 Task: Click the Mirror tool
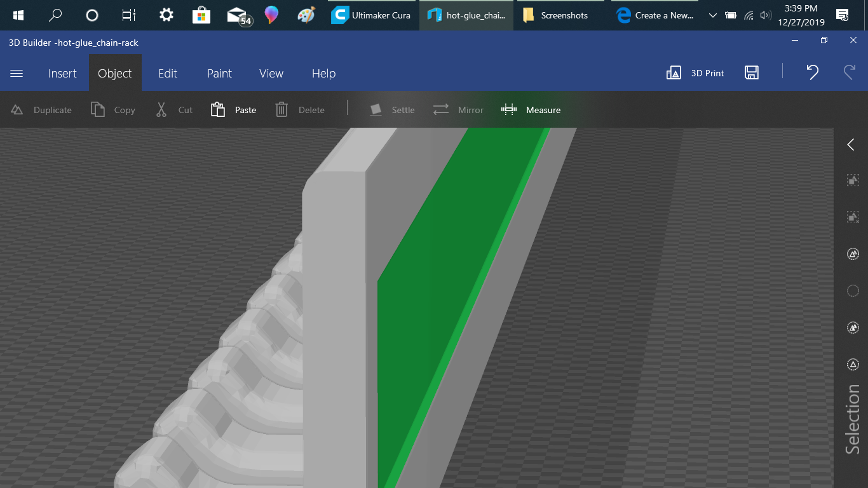458,110
